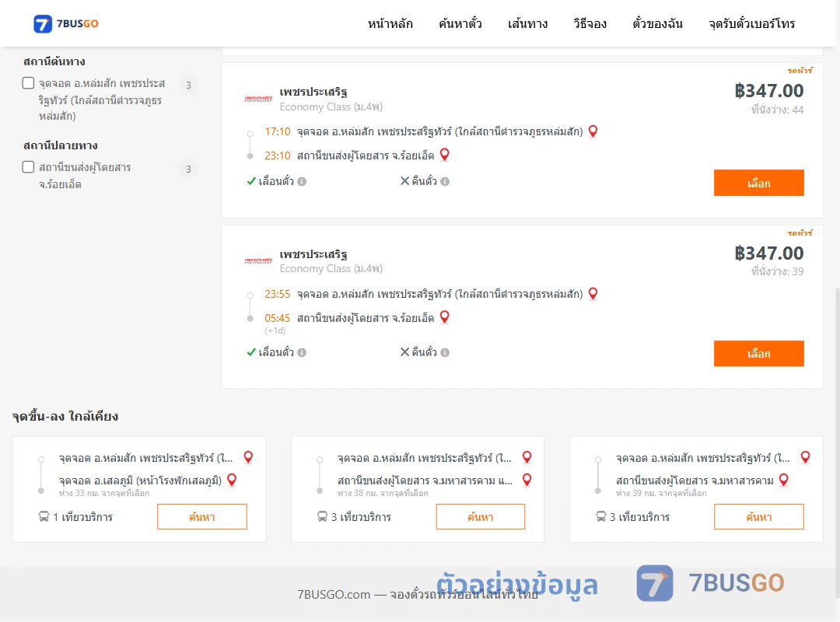Click ที่นั่งว่าง: 39 seat count
Viewport: 840px width, 622px height.
[x=777, y=271]
